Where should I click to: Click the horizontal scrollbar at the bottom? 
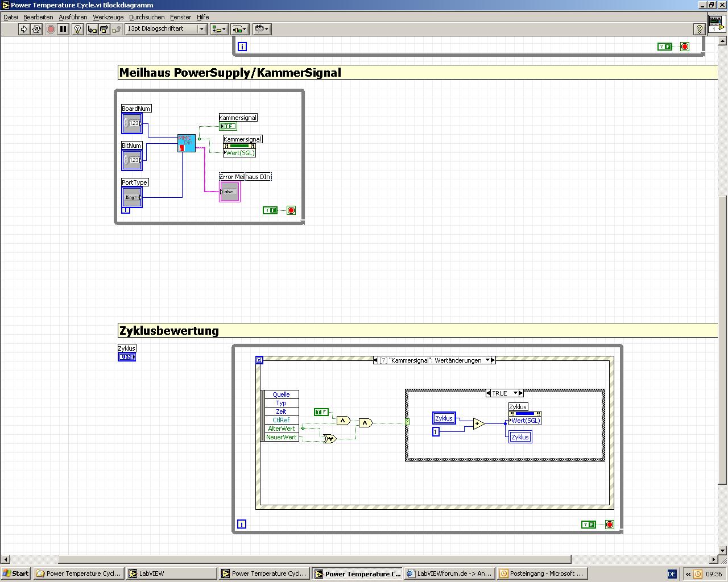[314, 559]
